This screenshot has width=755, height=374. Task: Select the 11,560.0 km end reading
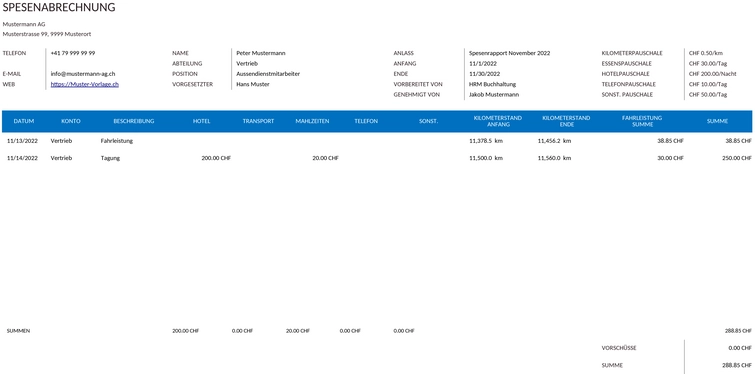click(554, 158)
